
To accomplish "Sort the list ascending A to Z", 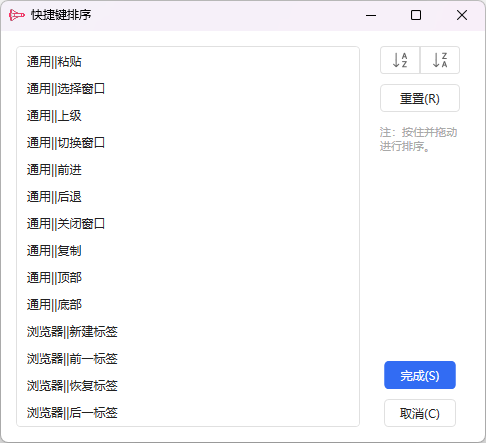I will pyautogui.click(x=400, y=60).
